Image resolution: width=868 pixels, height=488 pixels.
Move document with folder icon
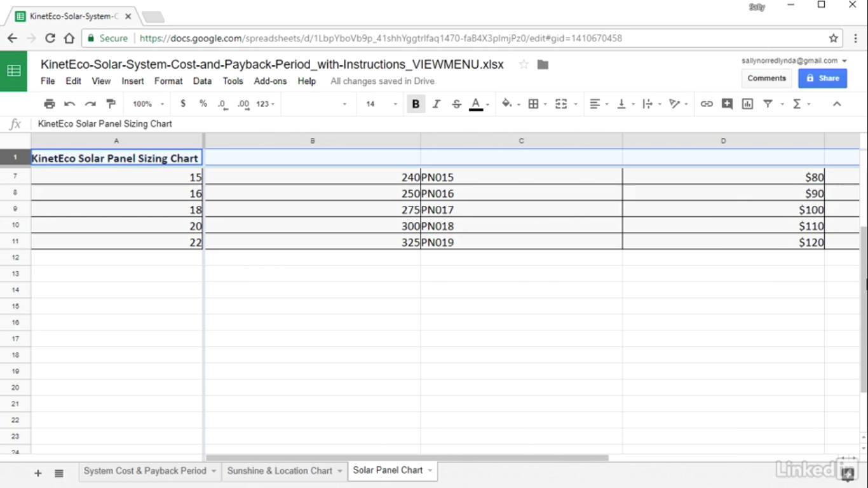543,64
